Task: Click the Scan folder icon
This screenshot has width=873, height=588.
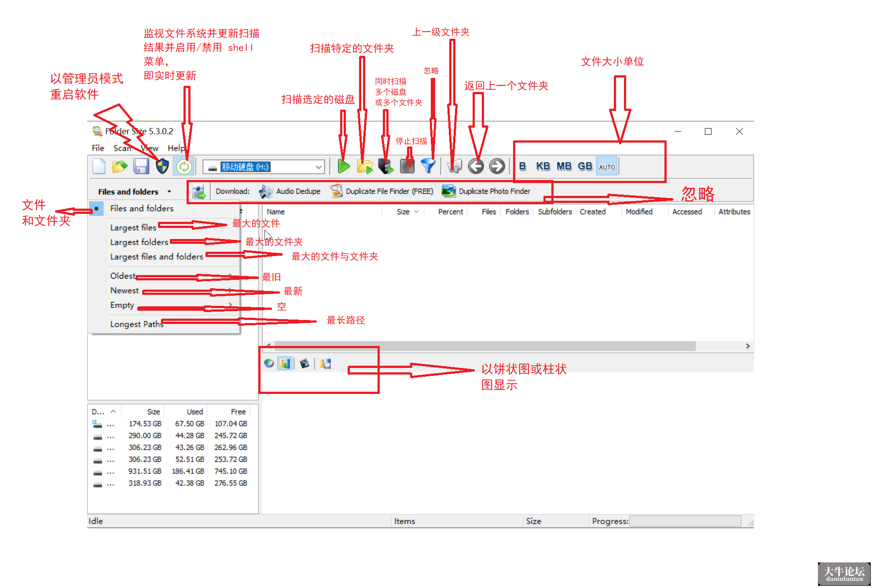Action: [364, 166]
